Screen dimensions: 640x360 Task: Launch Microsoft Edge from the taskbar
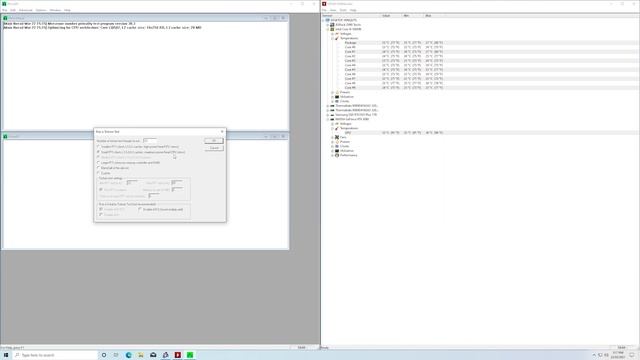point(129,355)
